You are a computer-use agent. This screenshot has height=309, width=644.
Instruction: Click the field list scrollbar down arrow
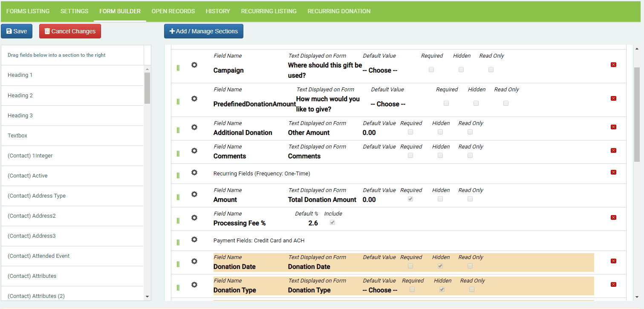(x=147, y=296)
